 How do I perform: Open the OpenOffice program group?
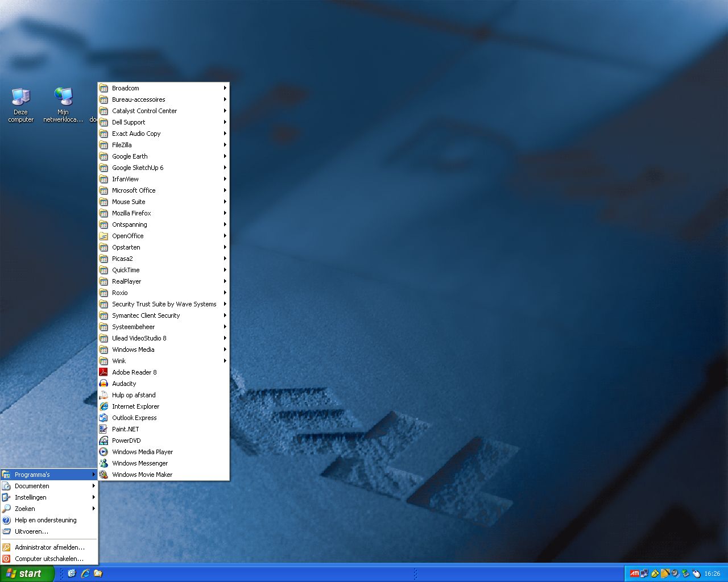pos(164,236)
